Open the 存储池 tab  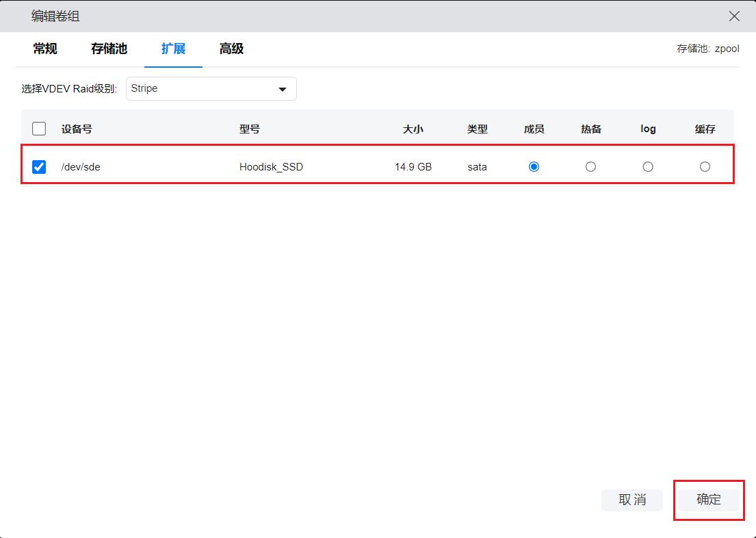[x=109, y=49]
